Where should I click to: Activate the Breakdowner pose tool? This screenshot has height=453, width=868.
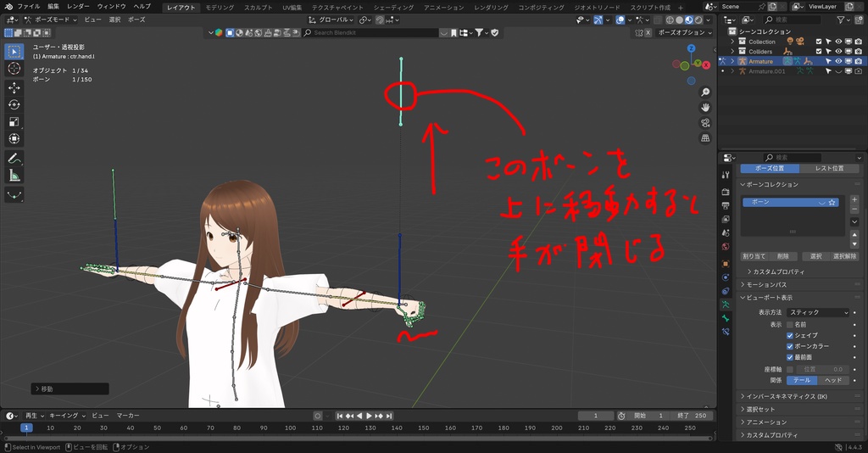pos(14,195)
